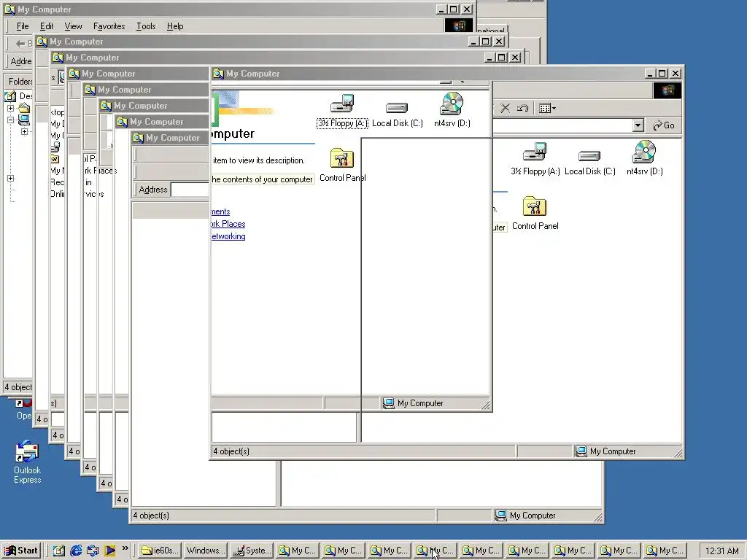Open the address bar dropdown arrow beside the Go button
Viewport: 747px width, 560px height.
tap(638, 125)
